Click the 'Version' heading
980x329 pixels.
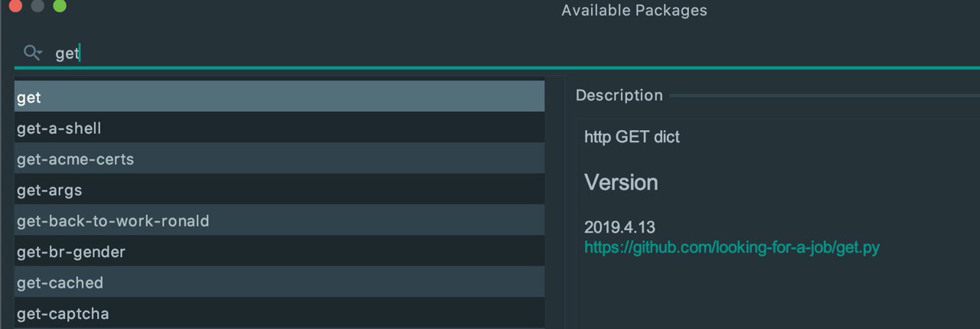click(621, 182)
